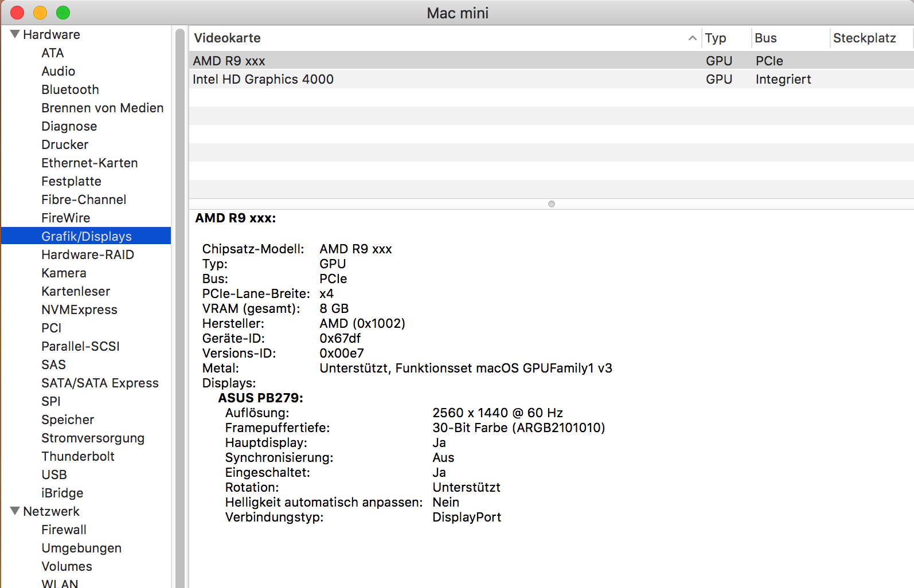This screenshot has height=588, width=914.
Task: Open SAS in the sidebar
Action: pos(53,364)
